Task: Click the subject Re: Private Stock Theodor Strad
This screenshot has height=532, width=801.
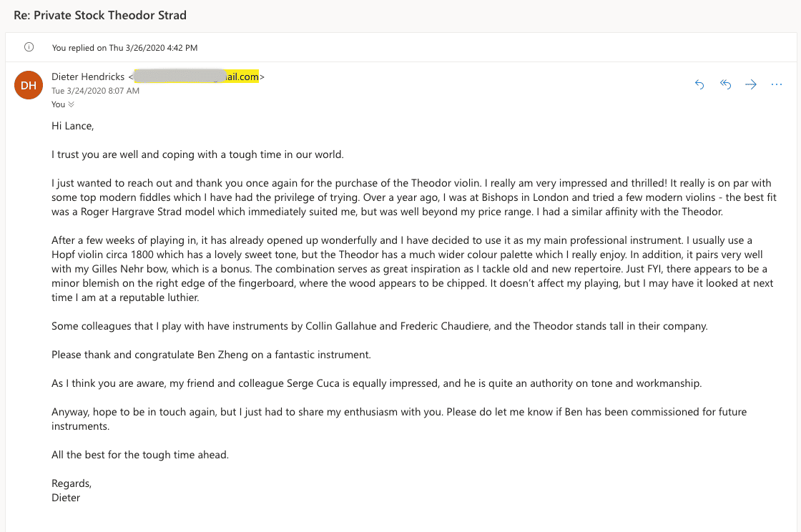Action: 101,15
